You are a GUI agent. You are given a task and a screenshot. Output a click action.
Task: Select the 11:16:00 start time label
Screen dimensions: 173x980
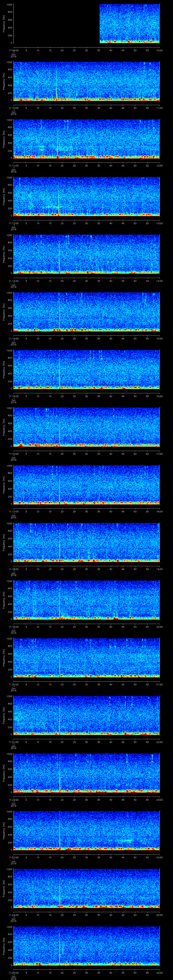click(x=13, y=454)
